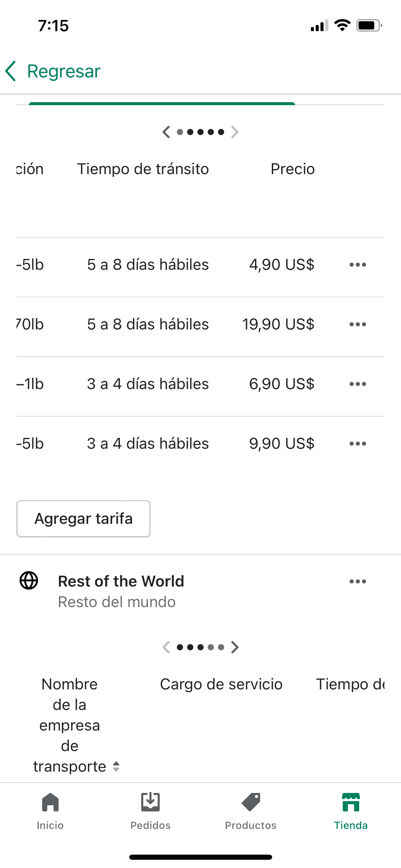
Task: Select the Tienda store tab
Action: pyautogui.click(x=351, y=811)
